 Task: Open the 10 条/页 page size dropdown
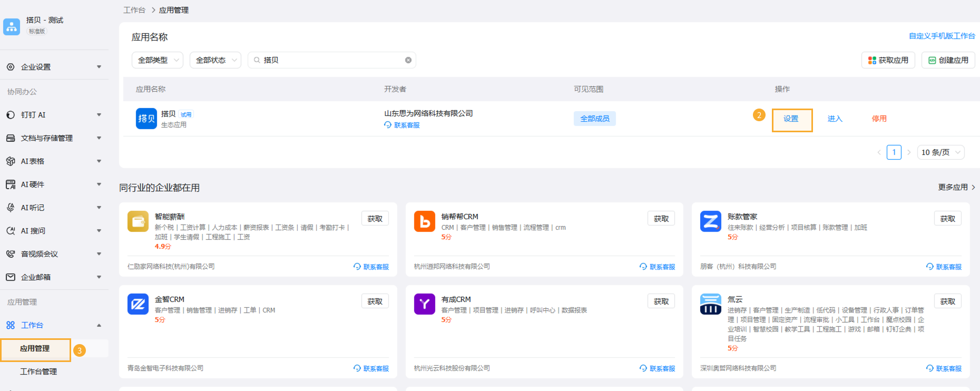coord(941,152)
